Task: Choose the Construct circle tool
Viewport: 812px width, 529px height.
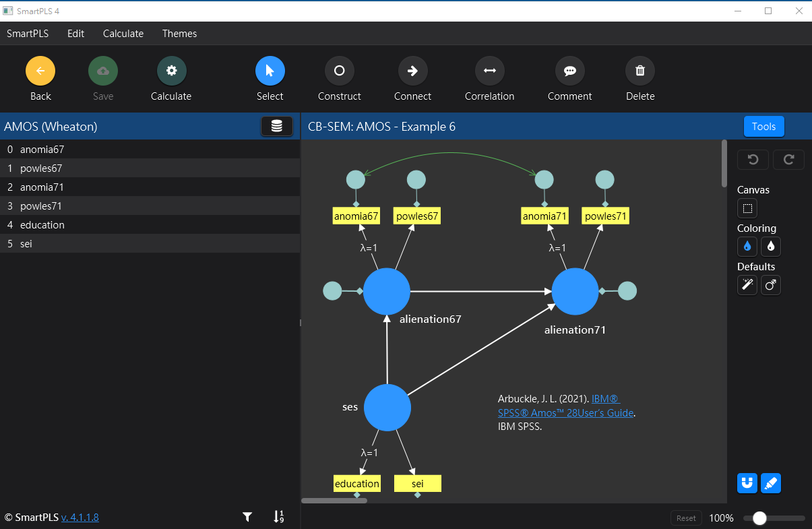Action: pos(340,71)
